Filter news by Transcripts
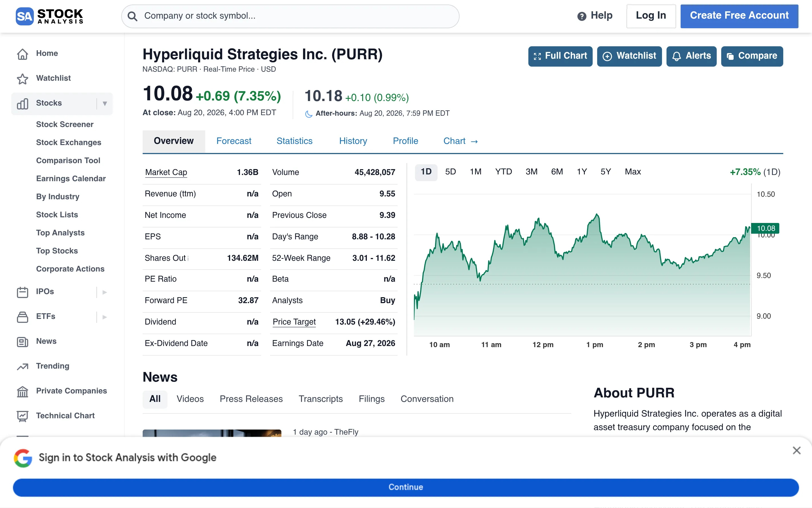The width and height of the screenshot is (812, 508). [x=321, y=399]
